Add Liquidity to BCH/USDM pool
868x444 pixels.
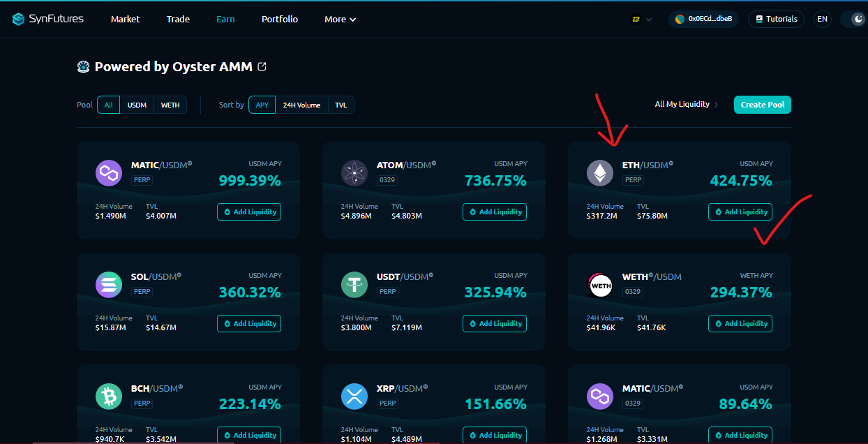pyautogui.click(x=249, y=435)
